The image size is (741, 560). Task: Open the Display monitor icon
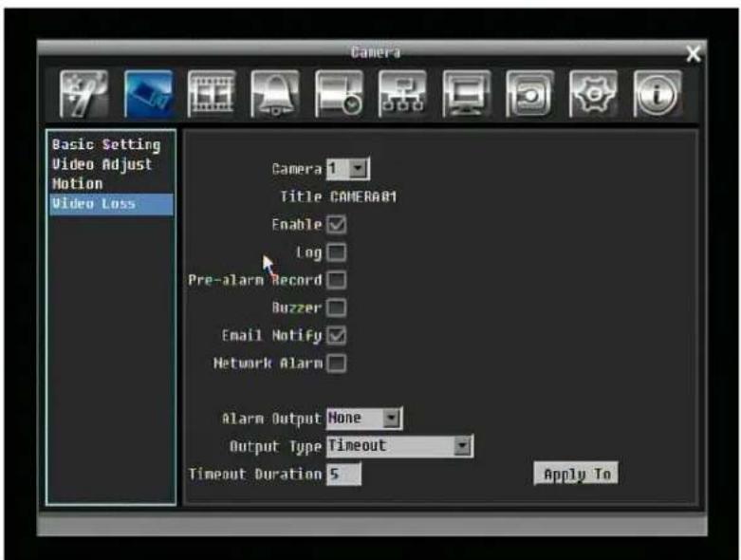pyautogui.click(x=467, y=94)
